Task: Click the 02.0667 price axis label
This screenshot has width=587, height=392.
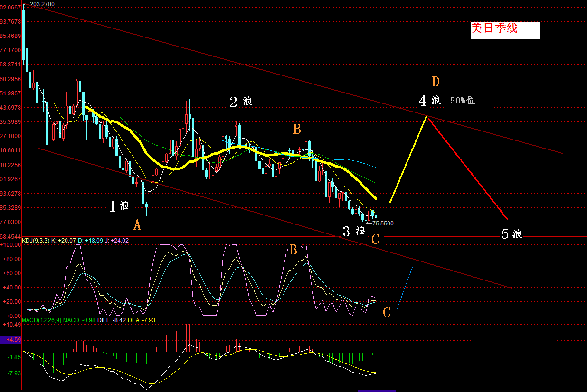Action: [10, 8]
